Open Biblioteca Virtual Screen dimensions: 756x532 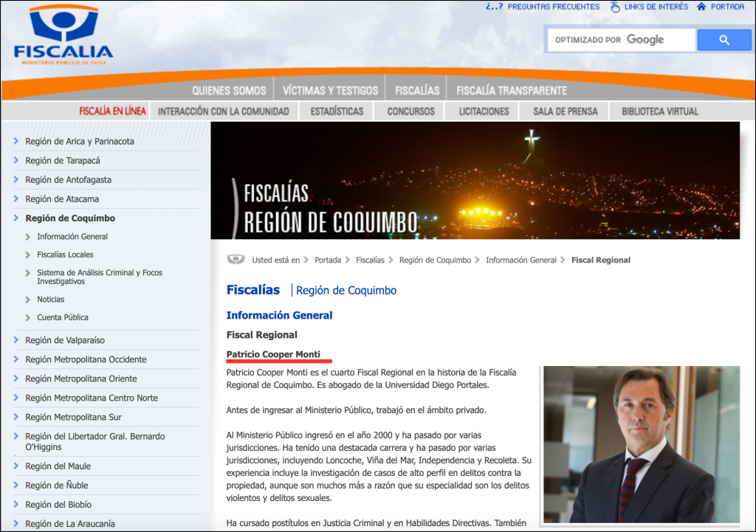(x=659, y=111)
